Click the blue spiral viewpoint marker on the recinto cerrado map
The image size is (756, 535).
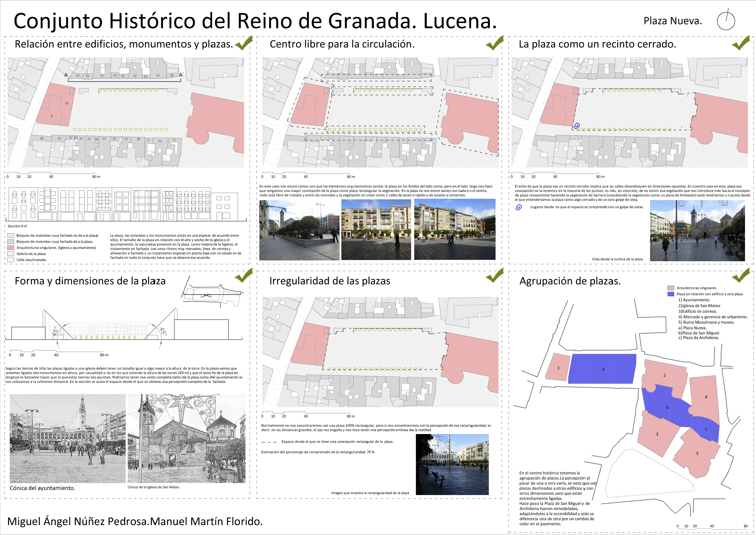tap(576, 126)
